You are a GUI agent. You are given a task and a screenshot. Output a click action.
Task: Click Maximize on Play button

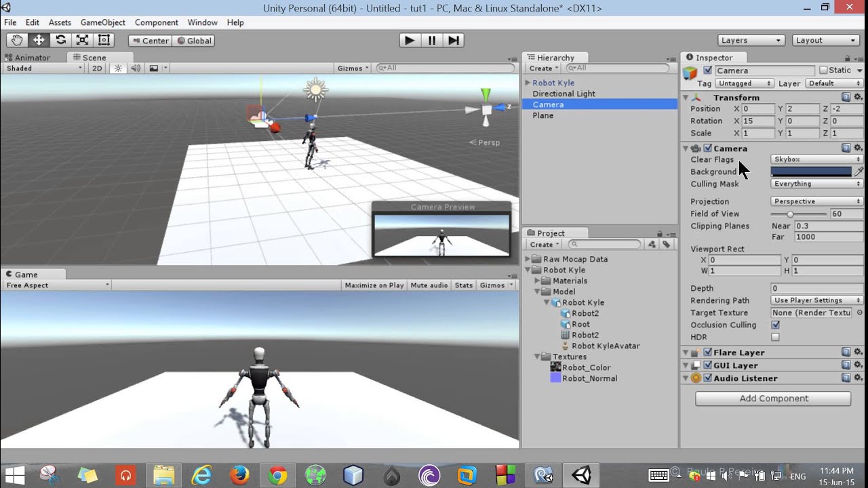pos(374,285)
